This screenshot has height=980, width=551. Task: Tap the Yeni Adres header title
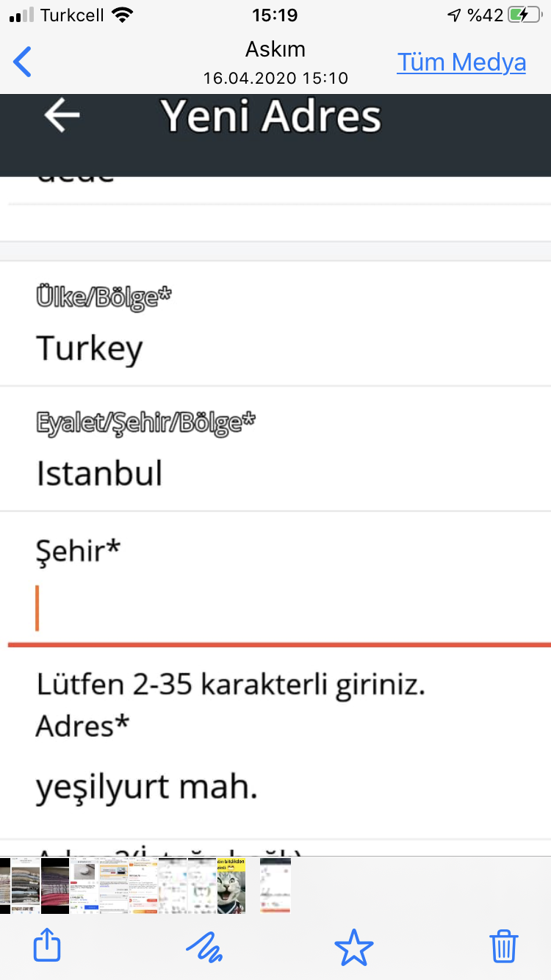point(271,116)
